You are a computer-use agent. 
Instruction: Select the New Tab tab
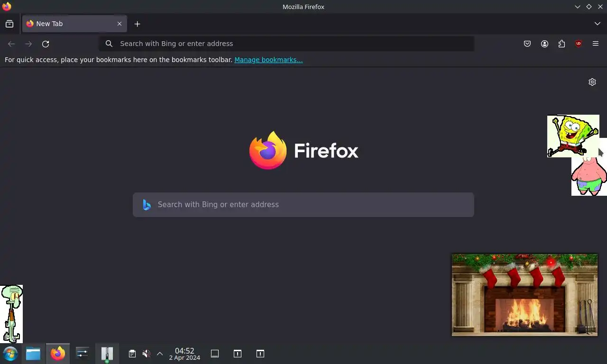(74, 24)
